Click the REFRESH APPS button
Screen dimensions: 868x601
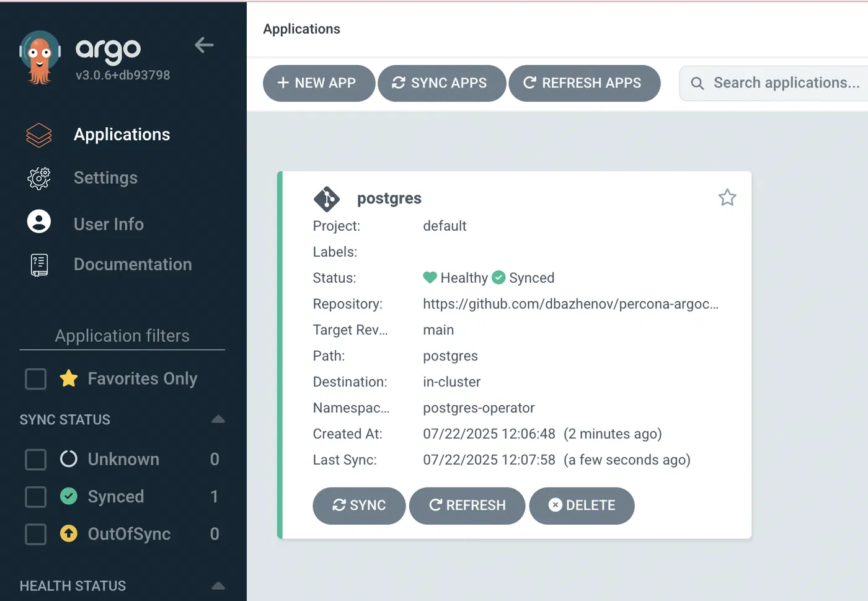coord(584,83)
